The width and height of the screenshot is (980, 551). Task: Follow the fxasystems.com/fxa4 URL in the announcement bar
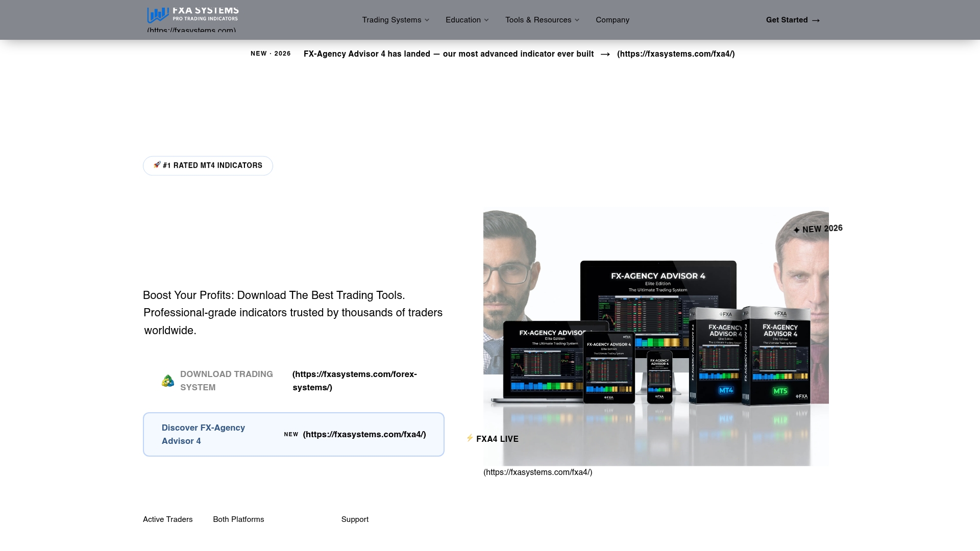676,54
